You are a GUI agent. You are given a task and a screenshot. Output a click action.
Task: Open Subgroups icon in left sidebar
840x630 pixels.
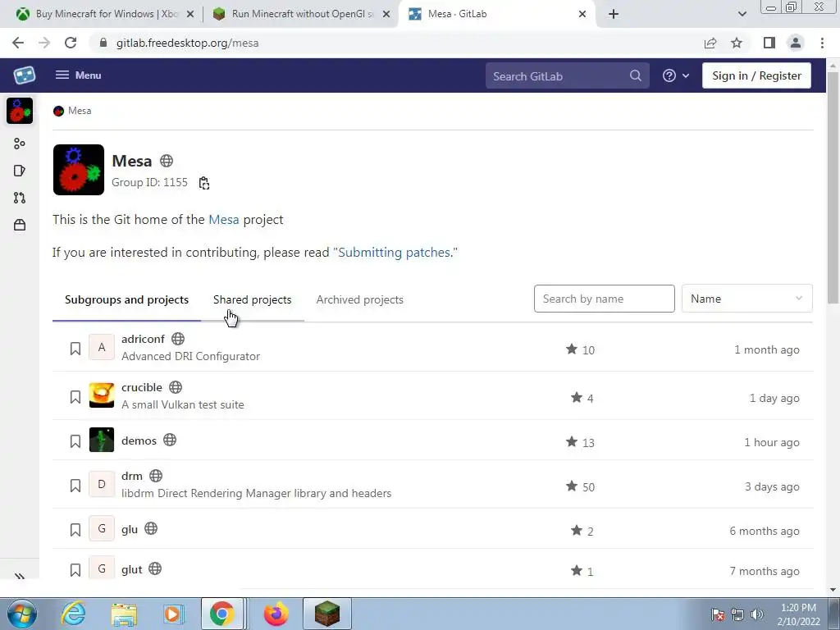pos(20,144)
